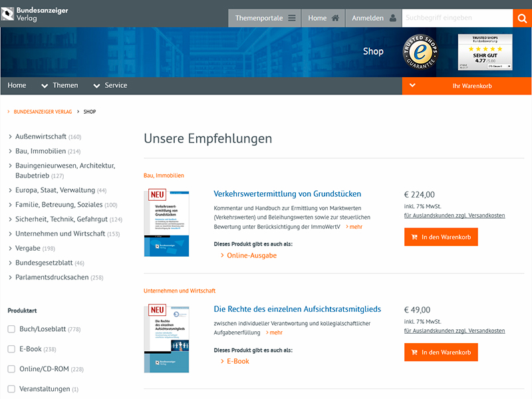Screen dimensions: 532x399
Task: Click the Themenportale hamburger icon
Action: pos(292,18)
